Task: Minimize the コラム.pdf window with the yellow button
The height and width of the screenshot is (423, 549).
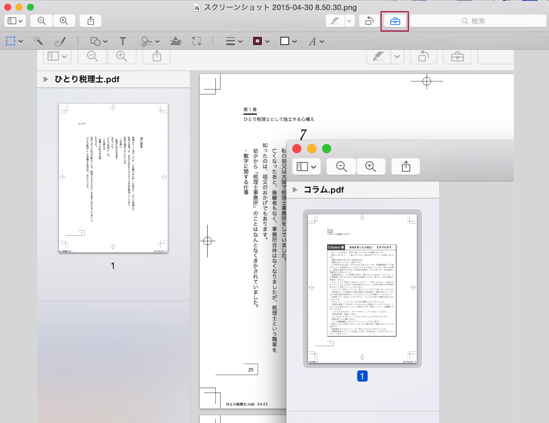Action: tap(312, 148)
